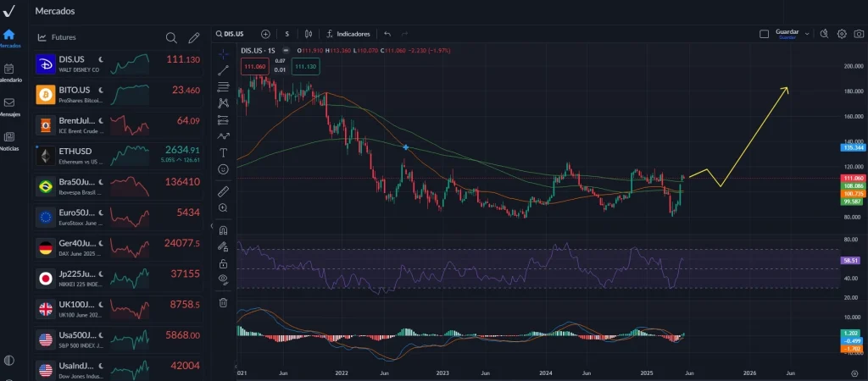868x381 pixels.
Task: Open the forecasting and position tools
Action: 223,119
